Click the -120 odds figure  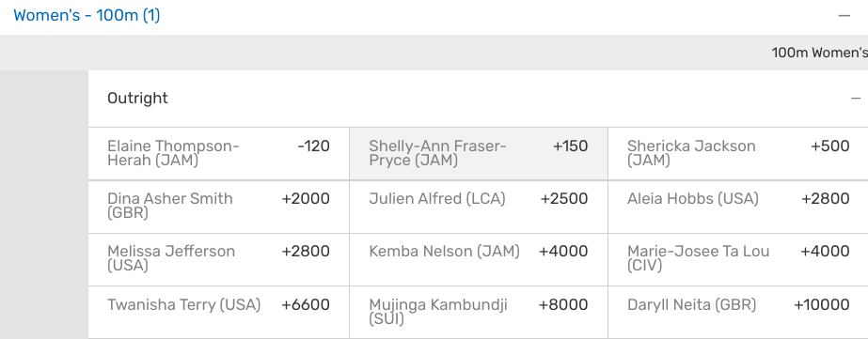313,146
